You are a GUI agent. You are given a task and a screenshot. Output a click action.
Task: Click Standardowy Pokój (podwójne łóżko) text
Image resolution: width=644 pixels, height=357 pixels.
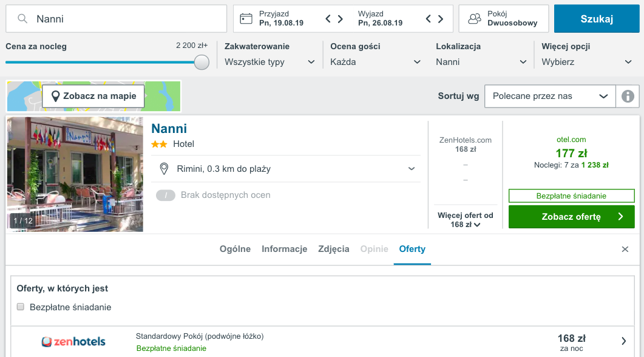coord(200,336)
